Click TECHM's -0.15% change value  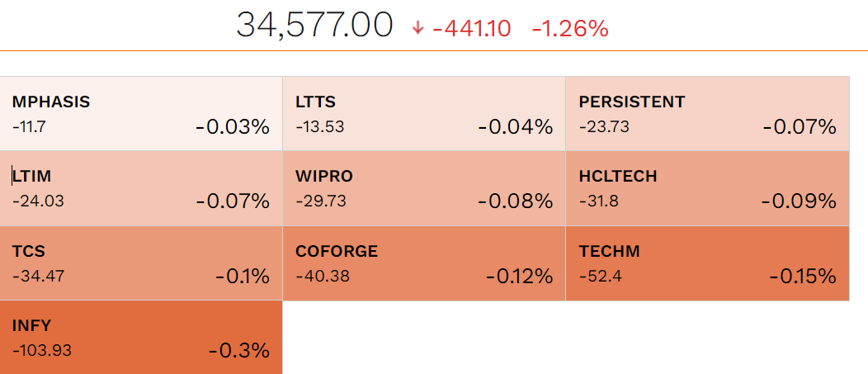[x=803, y=277]
